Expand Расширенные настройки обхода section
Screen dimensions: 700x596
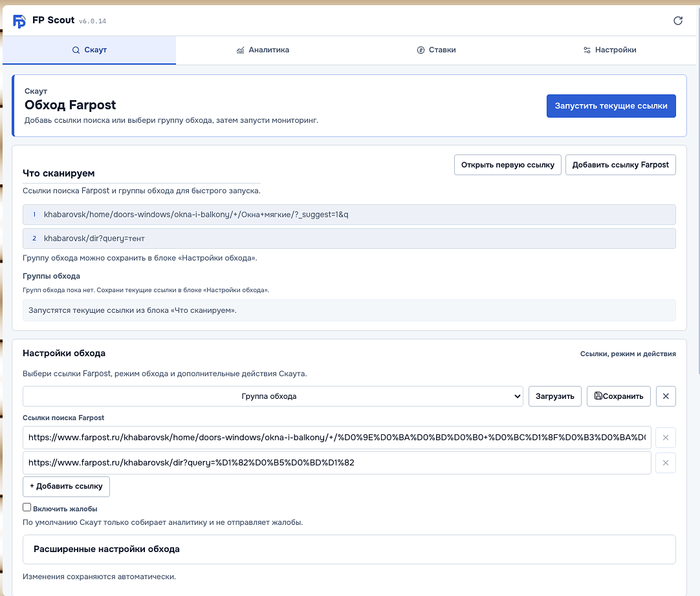[349, 549]
